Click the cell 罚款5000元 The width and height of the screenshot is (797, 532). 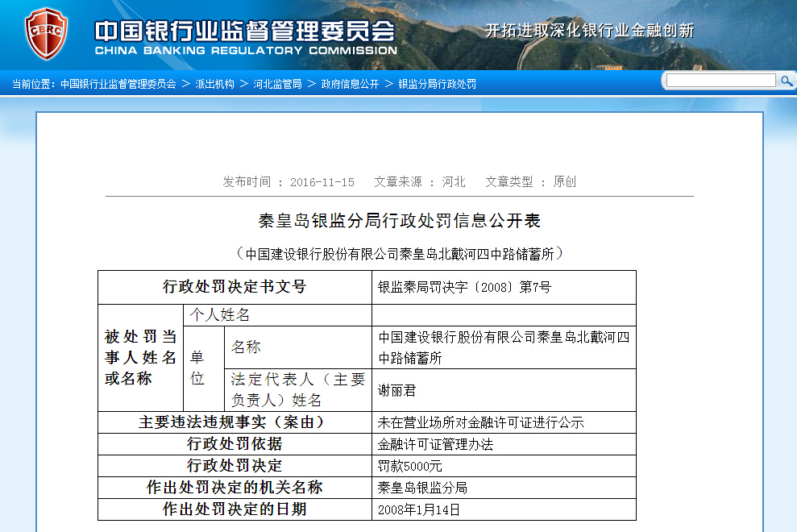[504, 466]
